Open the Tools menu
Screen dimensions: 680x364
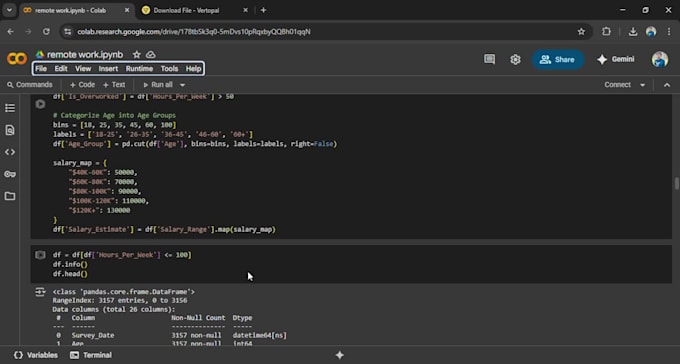[169, 69]
